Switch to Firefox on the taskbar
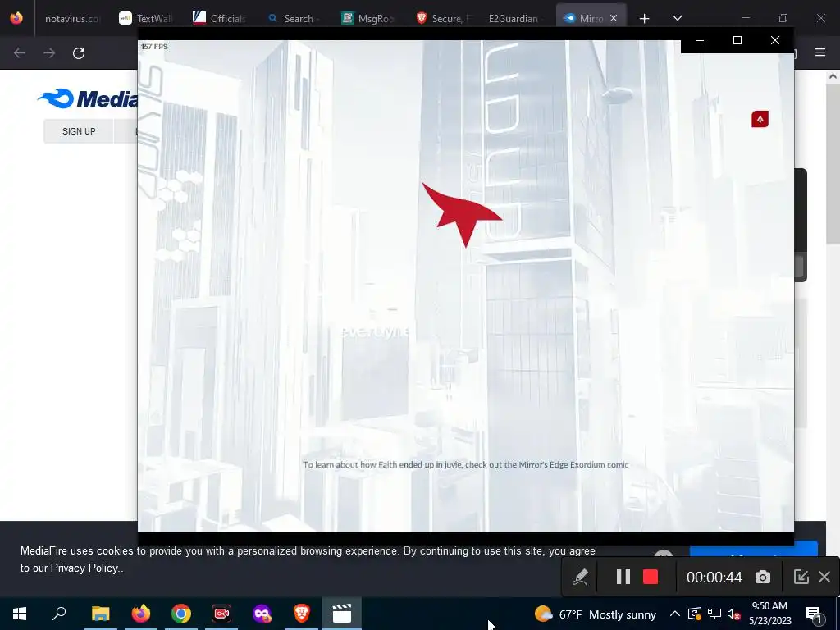 [141, 614]
